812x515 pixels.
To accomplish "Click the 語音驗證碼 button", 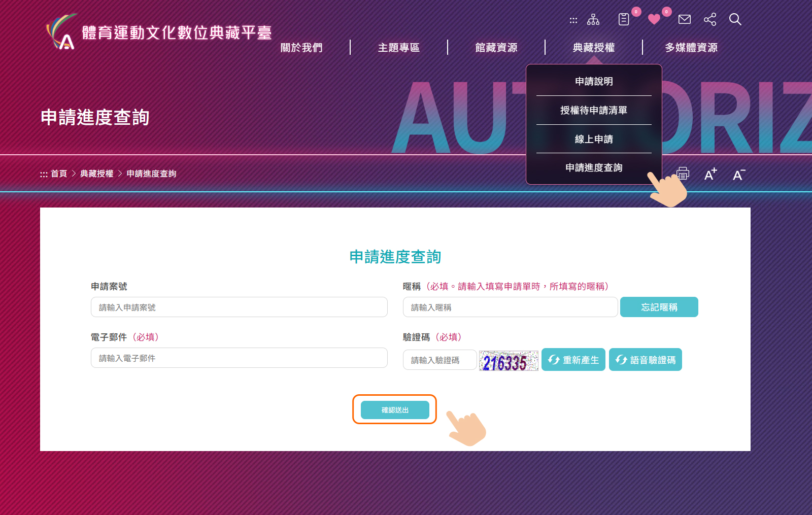I will [x=646, y=360].
